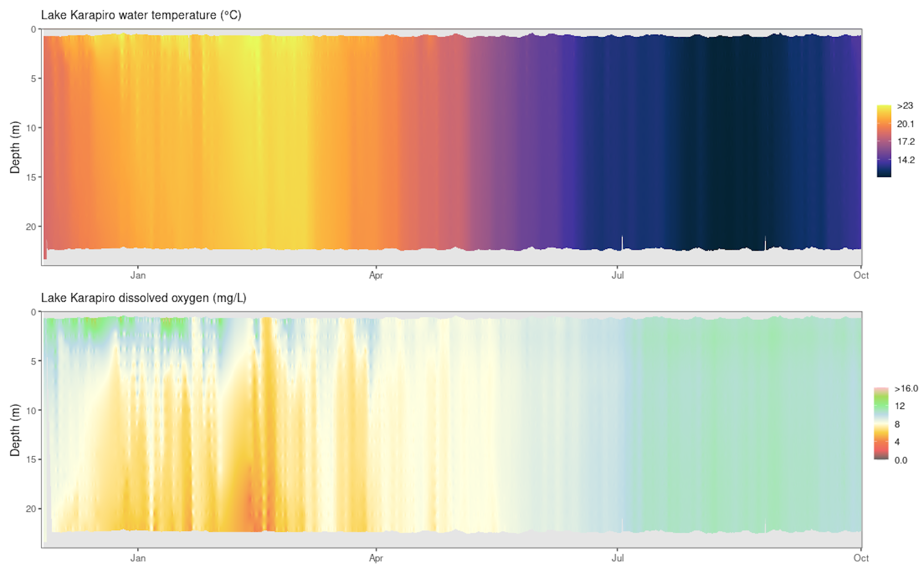Click the 0.0 oxygen legend label
The height and width of the screenshot is (574, 924).
(900, 460)
